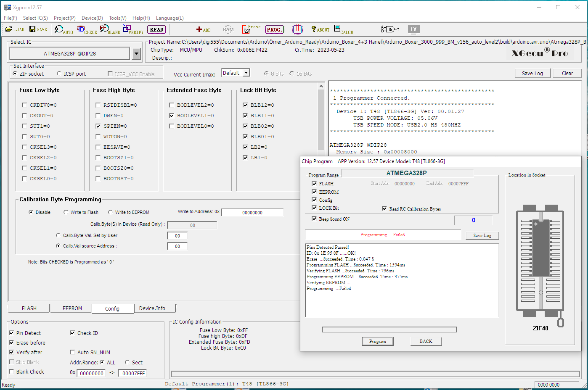
Task: Toggle the CKDIV8=0 fuse checkbox
Action: 24,105
